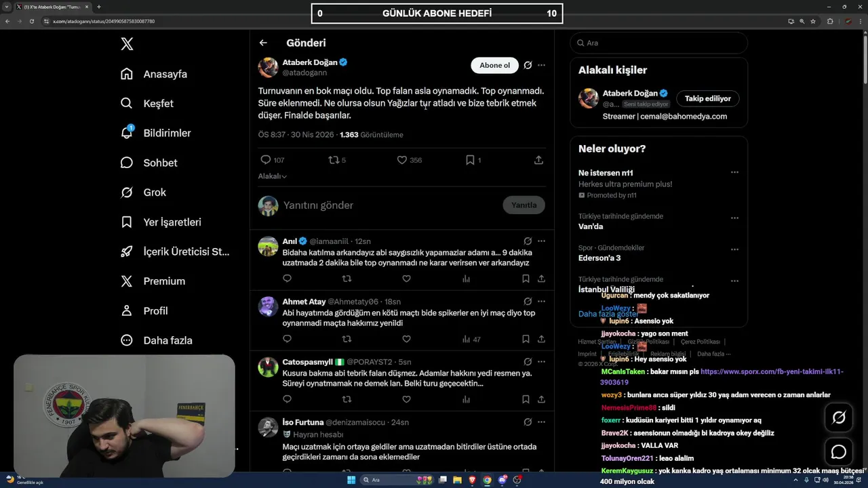Open Grok icon on main post
This screenshot has width=868, height=488.
(x=528, y=65)
